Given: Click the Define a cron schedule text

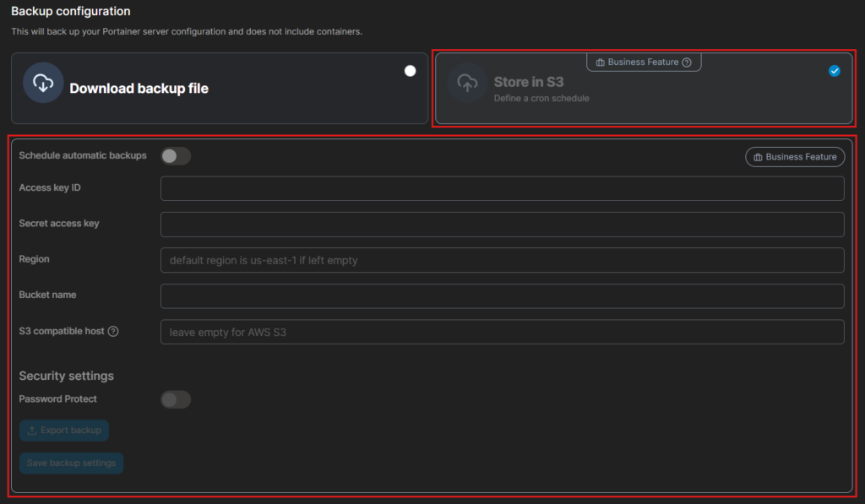Looking at the screenshot, I should tap(541, 98).
